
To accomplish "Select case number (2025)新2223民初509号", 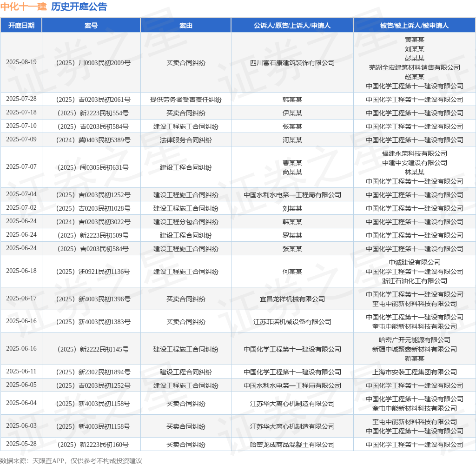I will tap(93, 235).
